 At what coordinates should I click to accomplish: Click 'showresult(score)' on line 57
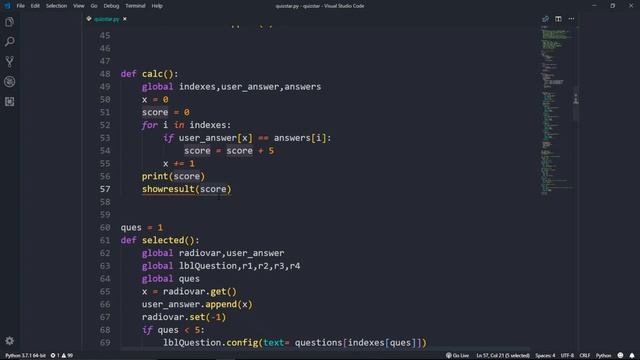coord(187,189)
